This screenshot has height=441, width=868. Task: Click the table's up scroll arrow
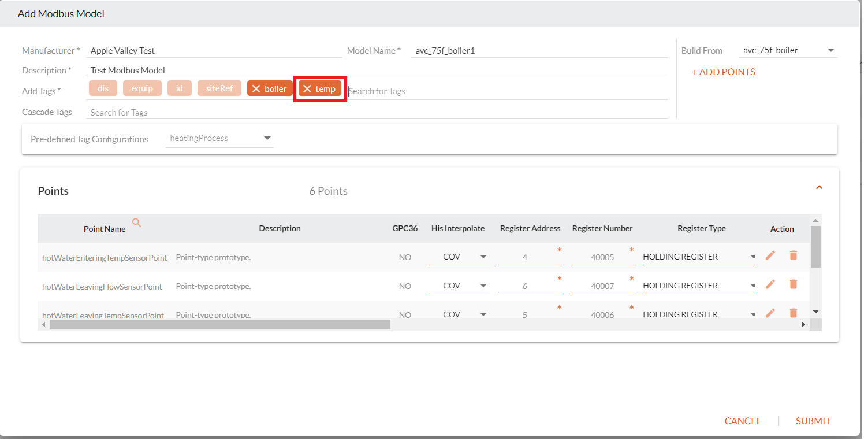(x=815, y=220)
